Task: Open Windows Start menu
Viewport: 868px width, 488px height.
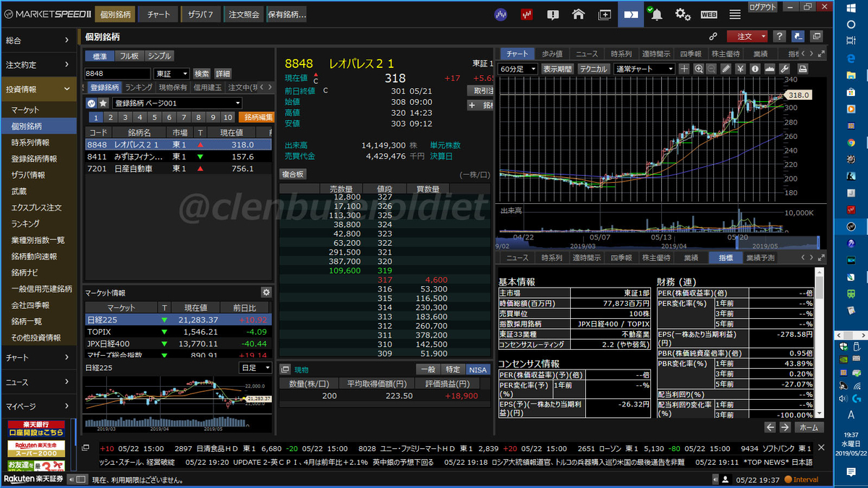Action: (851, 7)
